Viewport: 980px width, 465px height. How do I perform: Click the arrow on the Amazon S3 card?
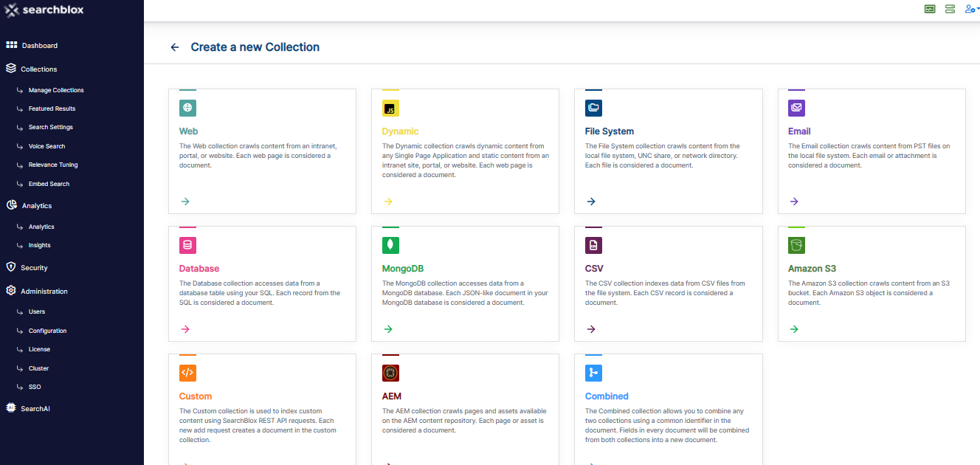[x=794, y=329]
